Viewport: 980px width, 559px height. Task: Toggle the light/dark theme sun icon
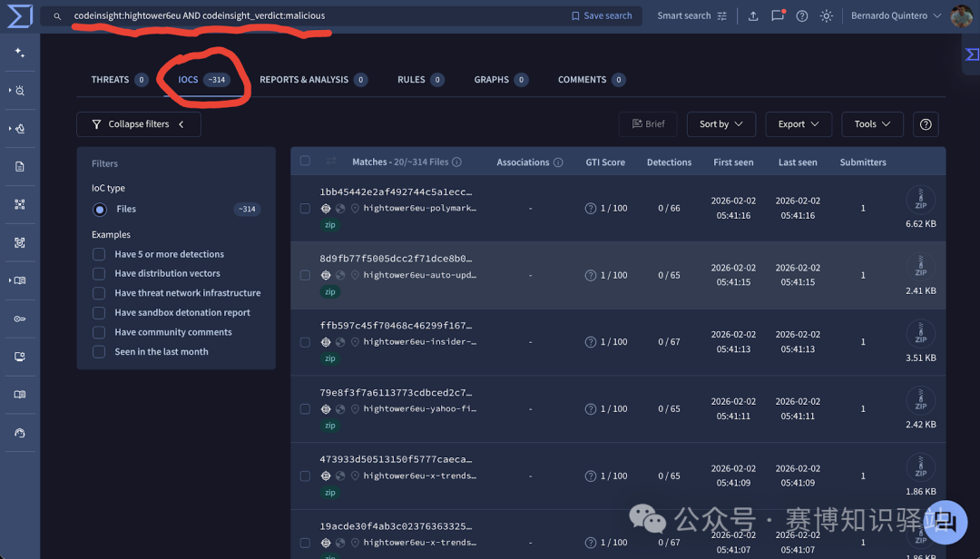[x=827, y=16]
